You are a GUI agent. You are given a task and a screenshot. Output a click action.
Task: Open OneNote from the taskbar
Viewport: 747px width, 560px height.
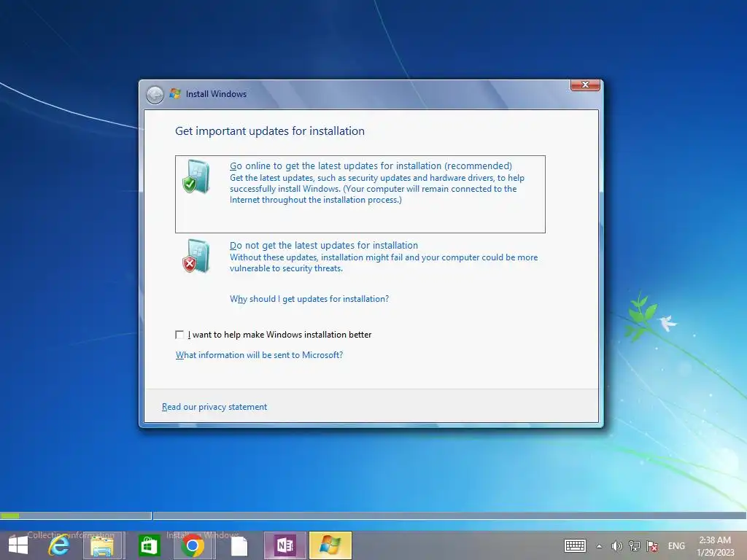(285, 545)
